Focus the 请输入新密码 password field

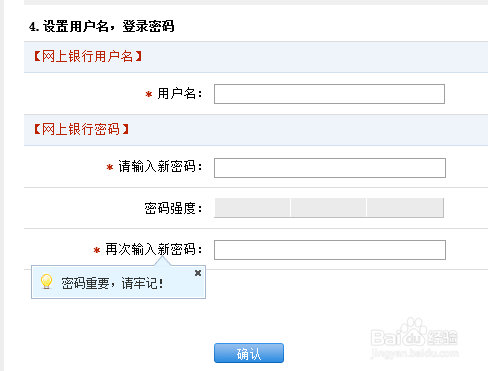[x=330, y=168]
